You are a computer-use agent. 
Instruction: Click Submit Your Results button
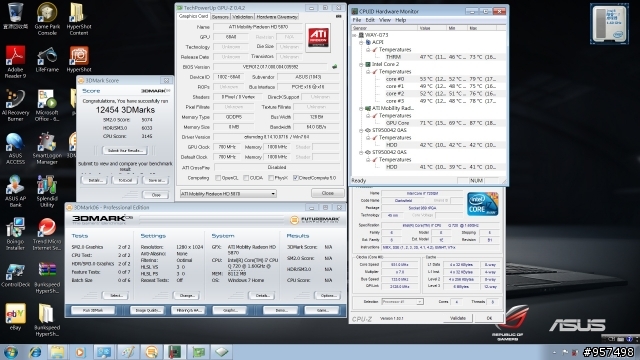point(124,150)
